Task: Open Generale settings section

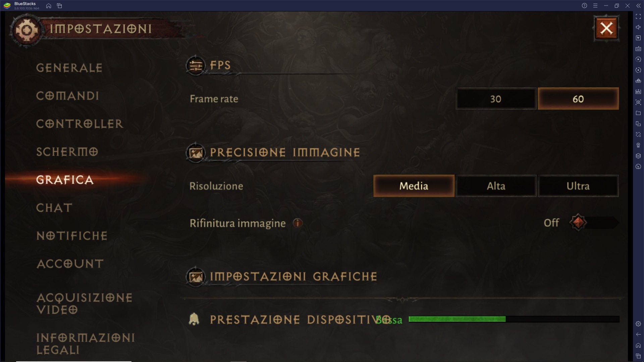Action: point(69,68)
